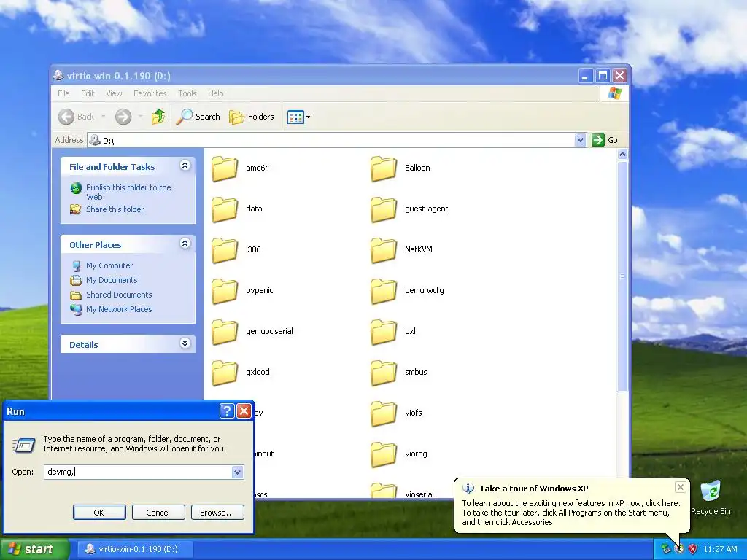
Task: Click the Share this folder link
Action: (115, 209)
